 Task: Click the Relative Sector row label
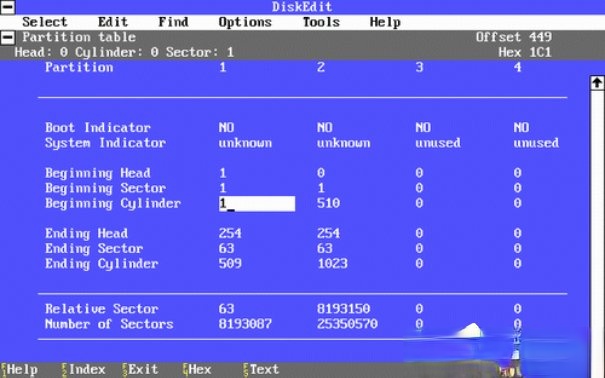(x=101, y=309)
